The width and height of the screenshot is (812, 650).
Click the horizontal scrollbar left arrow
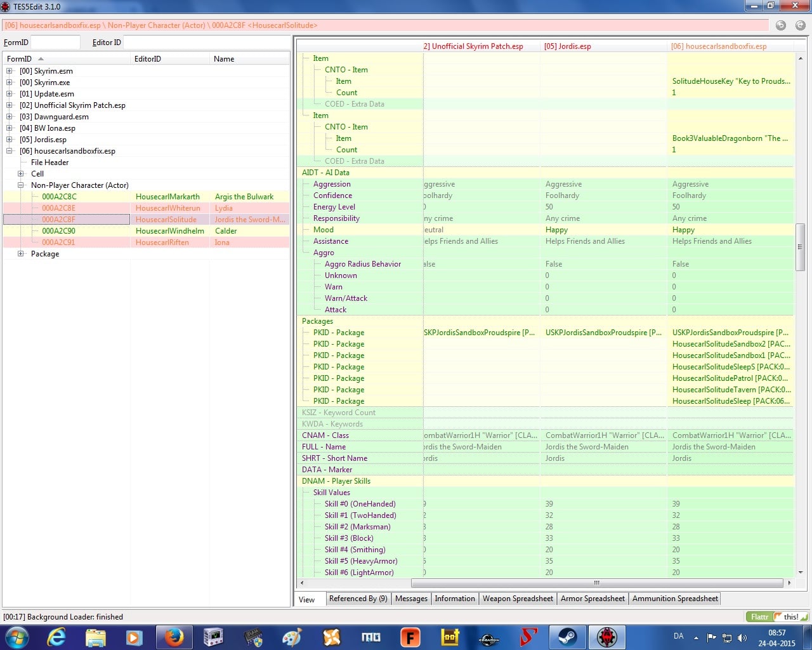coord(302,583)
